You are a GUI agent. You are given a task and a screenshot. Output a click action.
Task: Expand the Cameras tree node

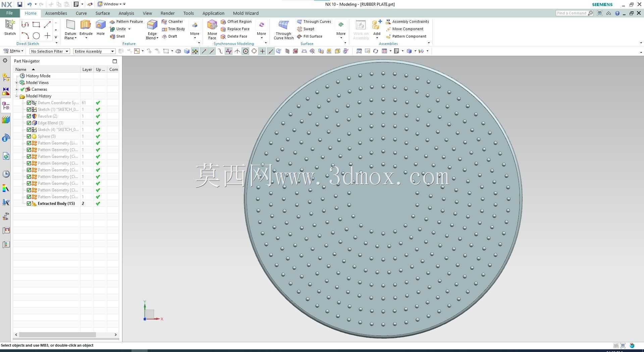[x=17, y=89]
